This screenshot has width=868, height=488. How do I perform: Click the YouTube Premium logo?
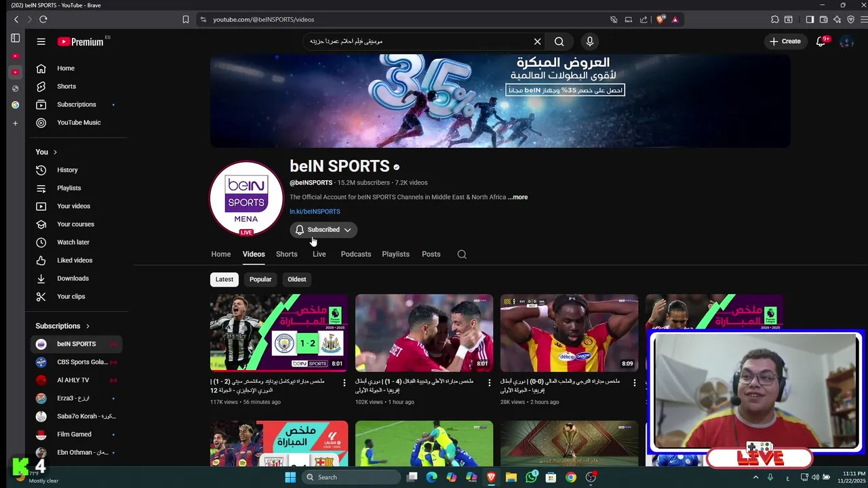point(80,42)
